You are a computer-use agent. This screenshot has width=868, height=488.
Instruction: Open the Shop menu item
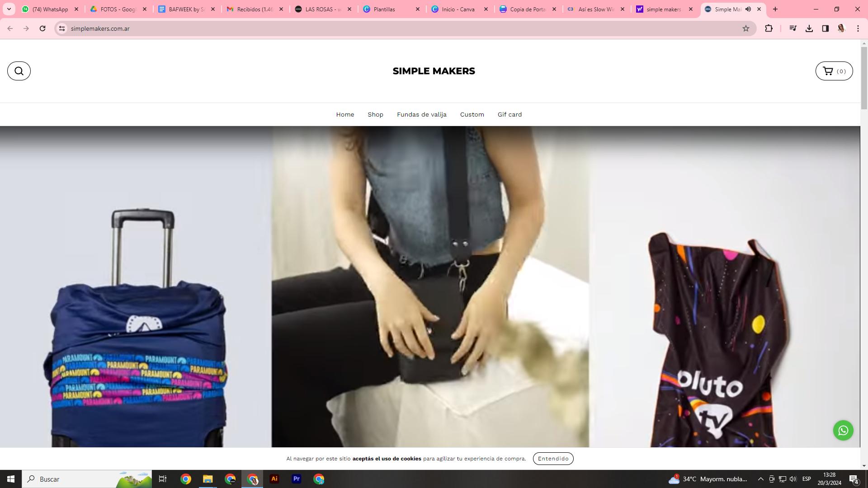(x=375, y=115)
